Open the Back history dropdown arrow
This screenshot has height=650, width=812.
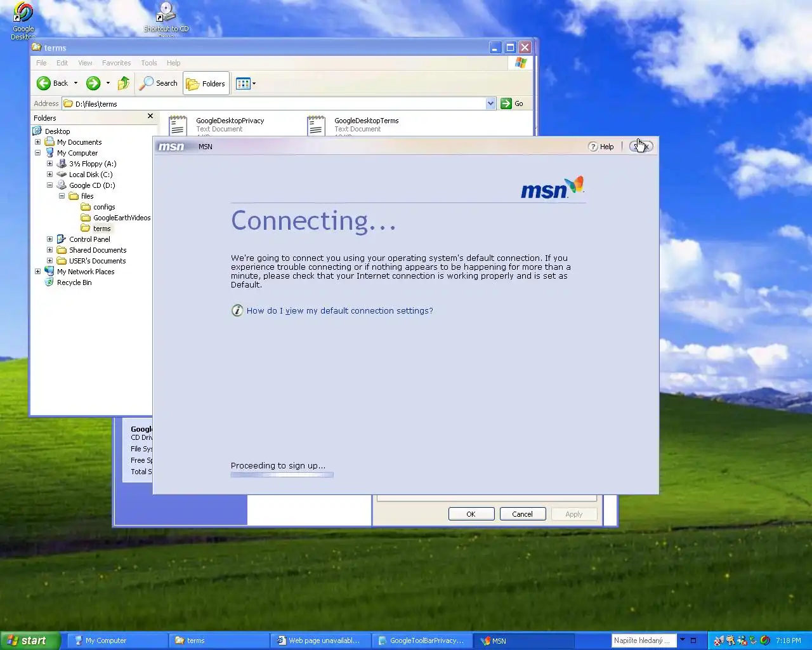point(75,83)
